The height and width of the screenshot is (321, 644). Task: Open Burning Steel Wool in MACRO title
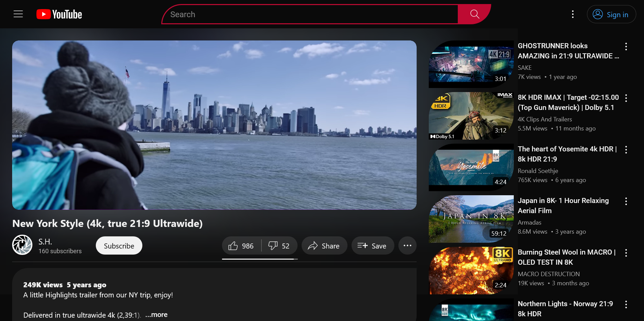tap(567, 257)
